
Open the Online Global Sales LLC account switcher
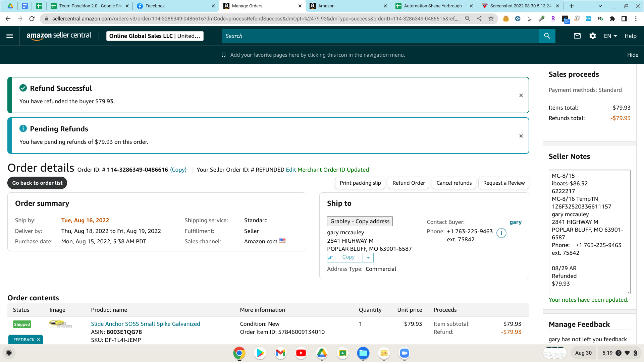(x=155, y=36)
